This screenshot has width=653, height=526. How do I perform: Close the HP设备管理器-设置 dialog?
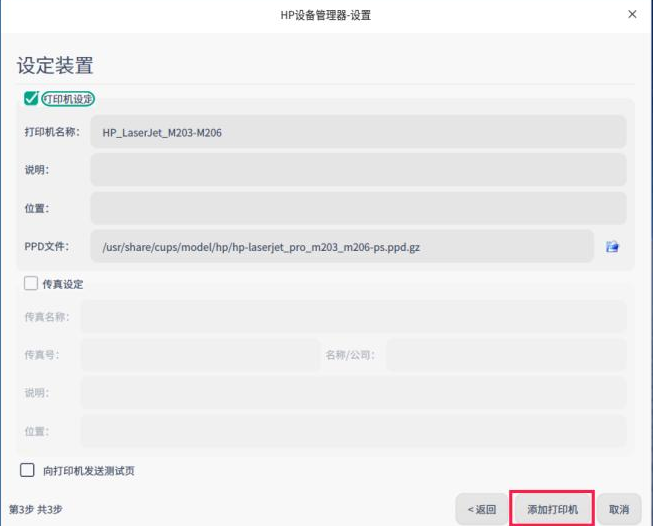[x=632, y=15]
